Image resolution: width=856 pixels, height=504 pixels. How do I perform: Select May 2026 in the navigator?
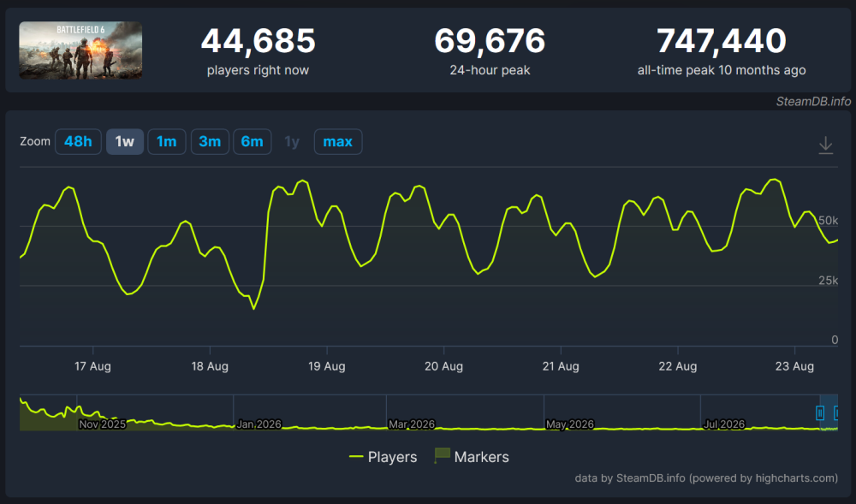pyautogui.click(x=569, y=424)
